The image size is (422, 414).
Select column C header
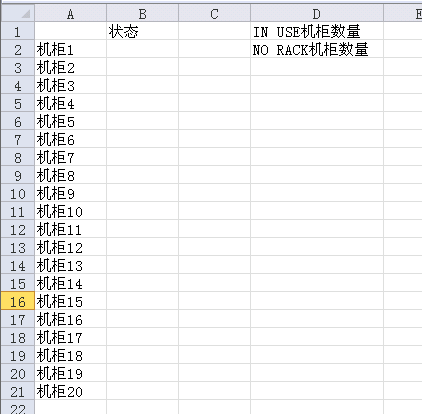214,14
